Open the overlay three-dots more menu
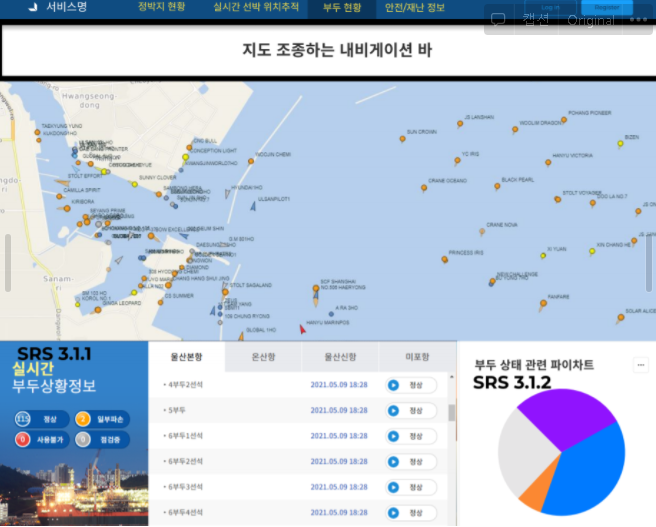The height and width of the screenshot is (527, 656). [638, 20]
